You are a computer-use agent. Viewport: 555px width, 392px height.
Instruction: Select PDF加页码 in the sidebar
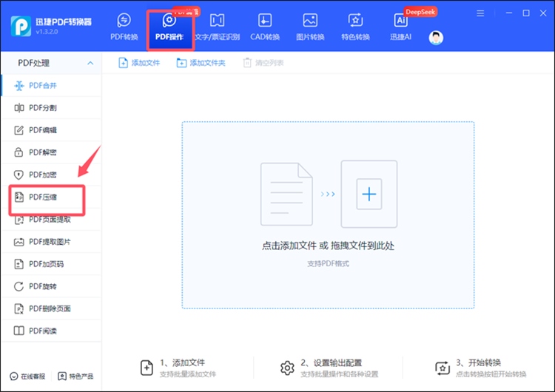(51, 264)
